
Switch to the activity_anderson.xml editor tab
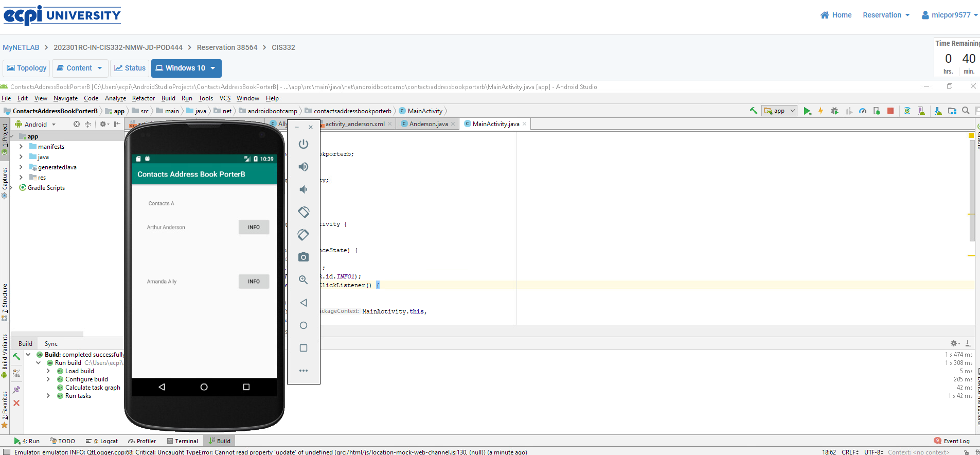pos(355,124)
